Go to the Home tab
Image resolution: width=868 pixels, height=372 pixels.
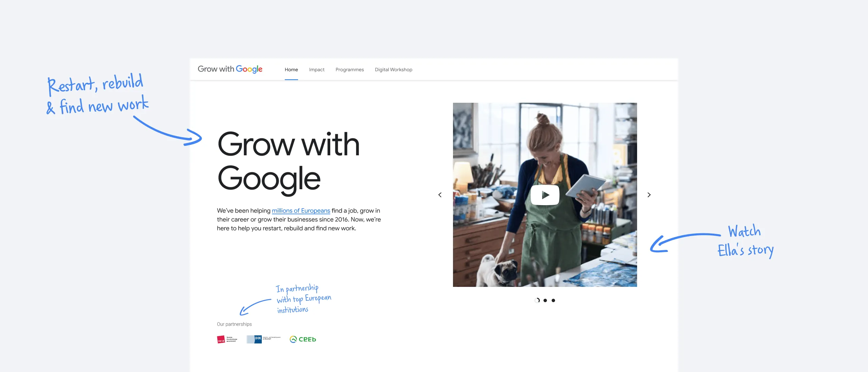(291, 70)
